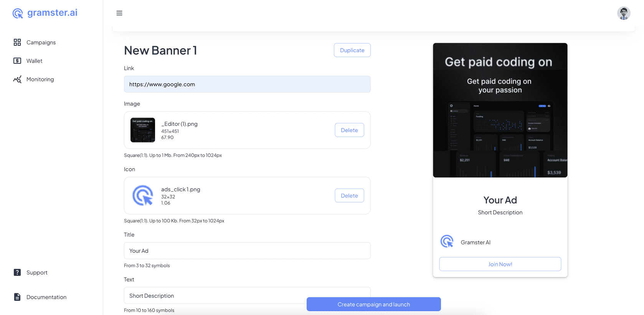Open the user profile avatar
644x315 pixels.
click(x=623, y=13)
